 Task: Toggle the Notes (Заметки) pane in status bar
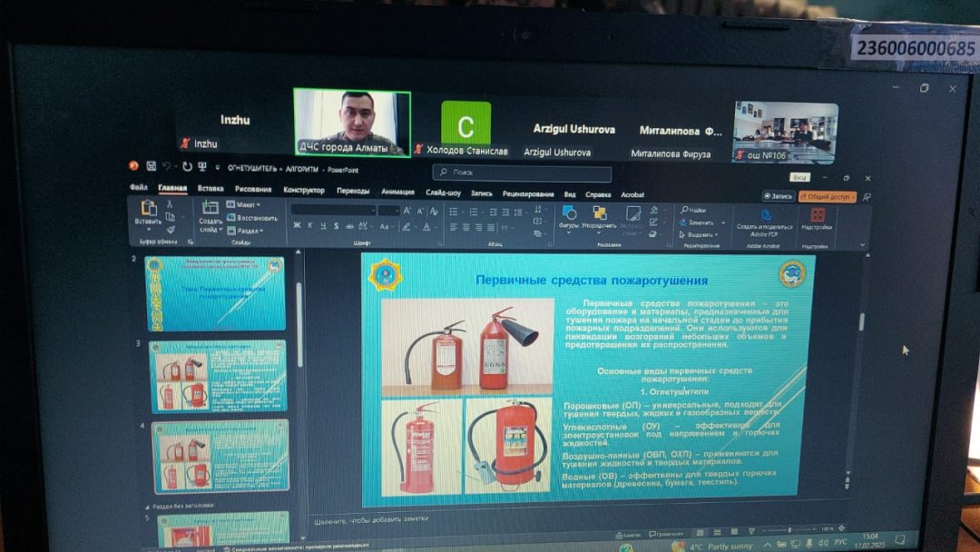[x=628, y=535]
